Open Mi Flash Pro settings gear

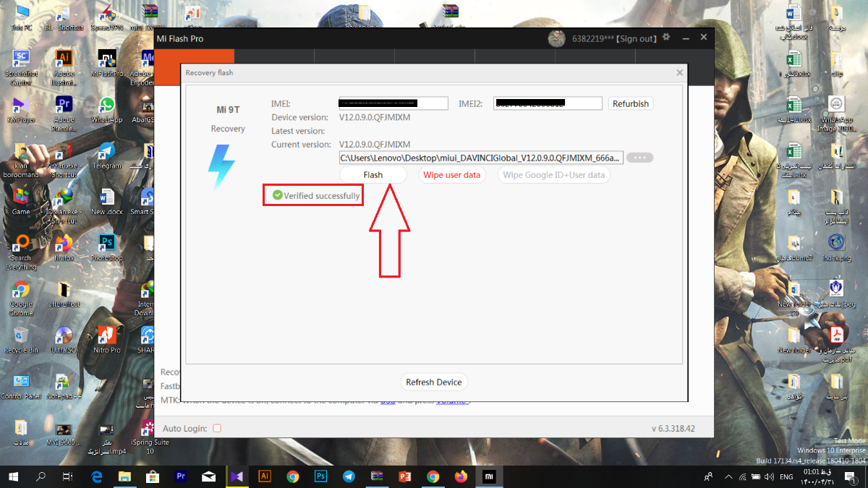tap(666, 38)
